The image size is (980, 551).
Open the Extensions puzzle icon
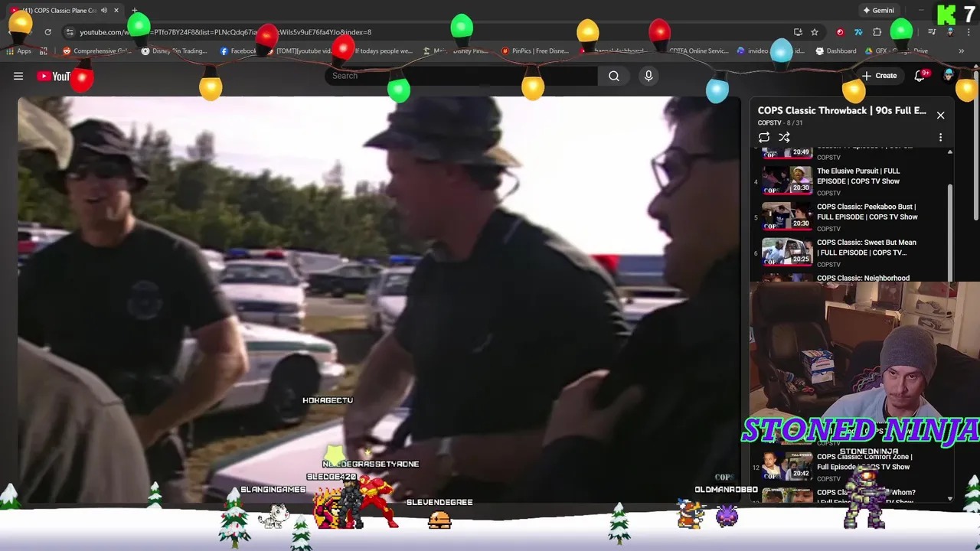tap(877, 32)
